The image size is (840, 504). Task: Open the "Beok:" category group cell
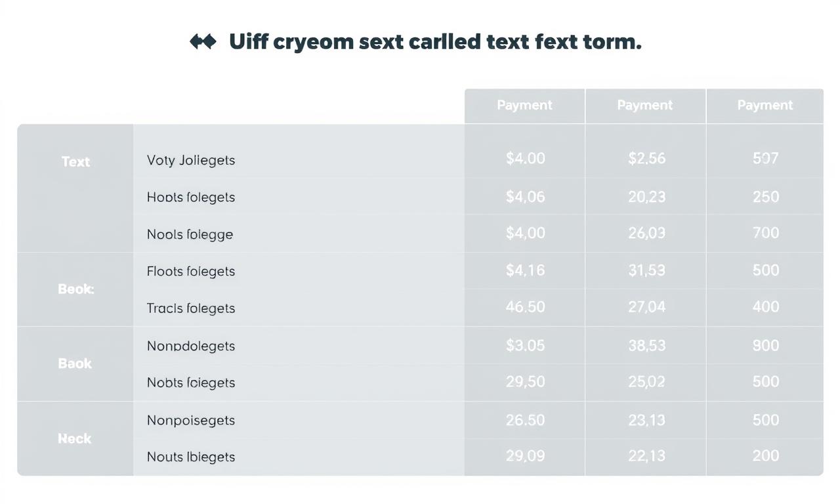point(75,289)
